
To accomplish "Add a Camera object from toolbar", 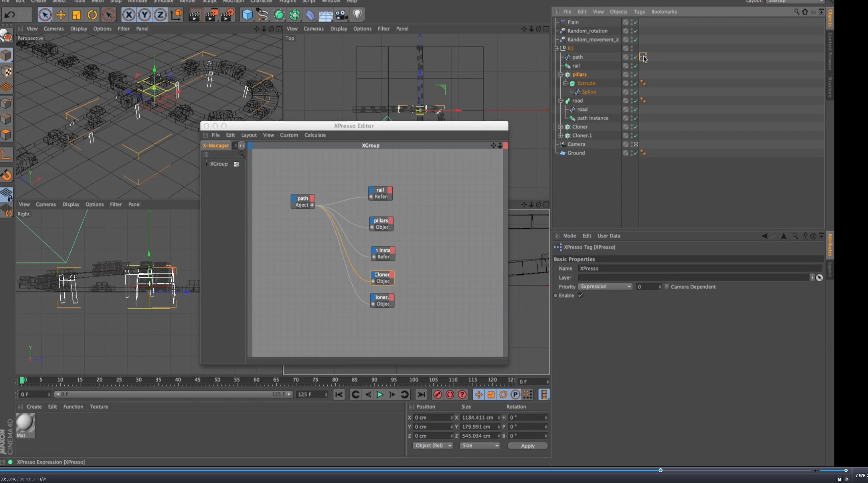I will 342,15.
